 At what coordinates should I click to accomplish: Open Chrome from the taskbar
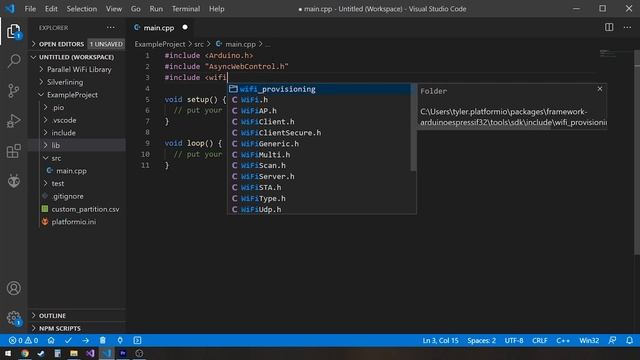click(25, 353)
